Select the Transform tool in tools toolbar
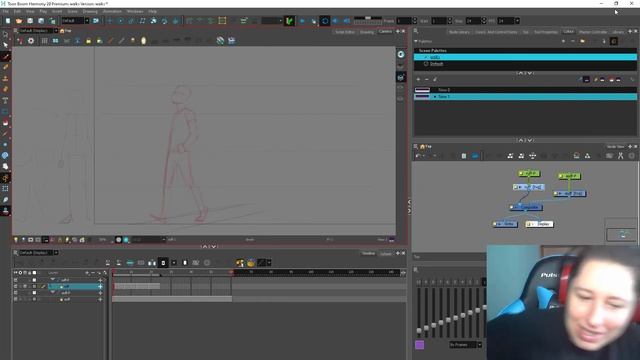This screenshot has width=640, height=360. [x=5, y=189]
